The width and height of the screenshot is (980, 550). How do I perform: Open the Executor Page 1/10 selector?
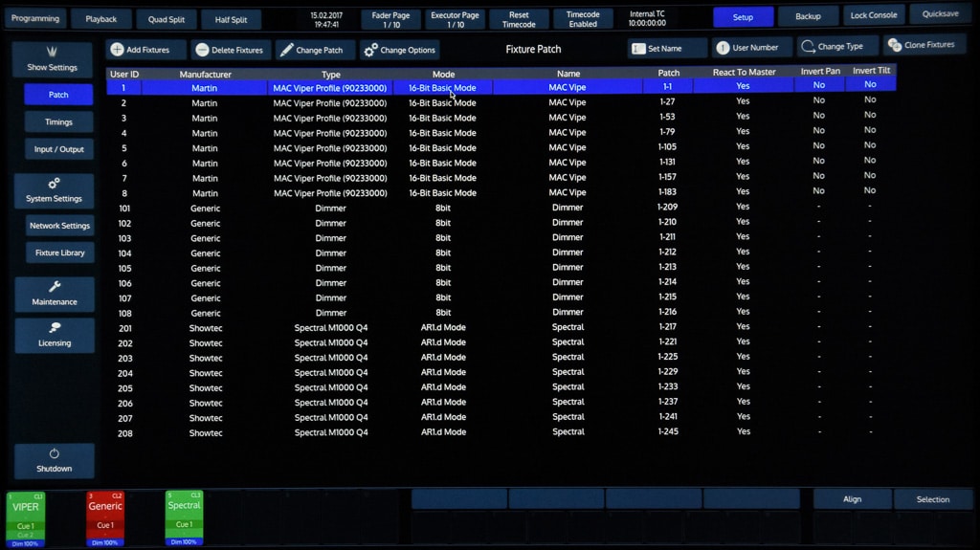(x=455, y=19)
